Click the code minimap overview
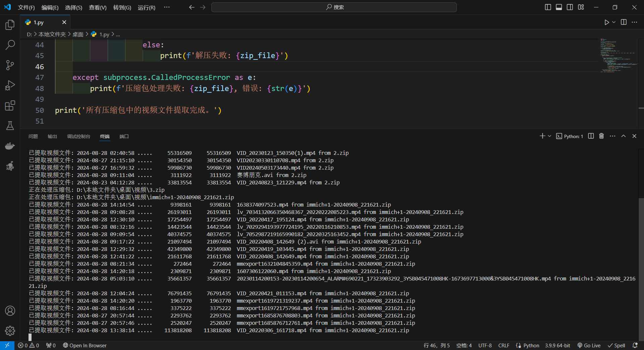Viewport: 644px width, 350px height. coord(619,55)
